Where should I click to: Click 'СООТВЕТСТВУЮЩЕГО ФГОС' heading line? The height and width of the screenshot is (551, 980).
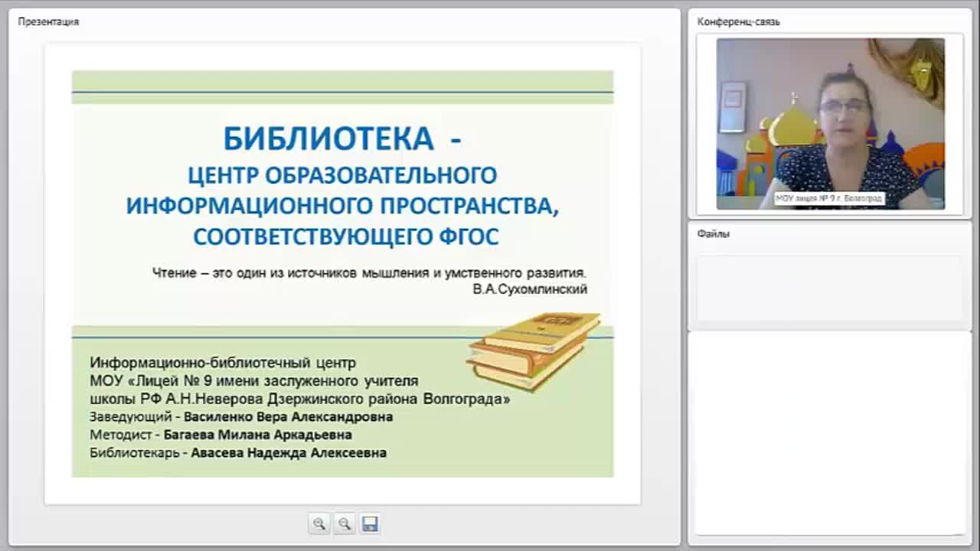pos(346,236)
